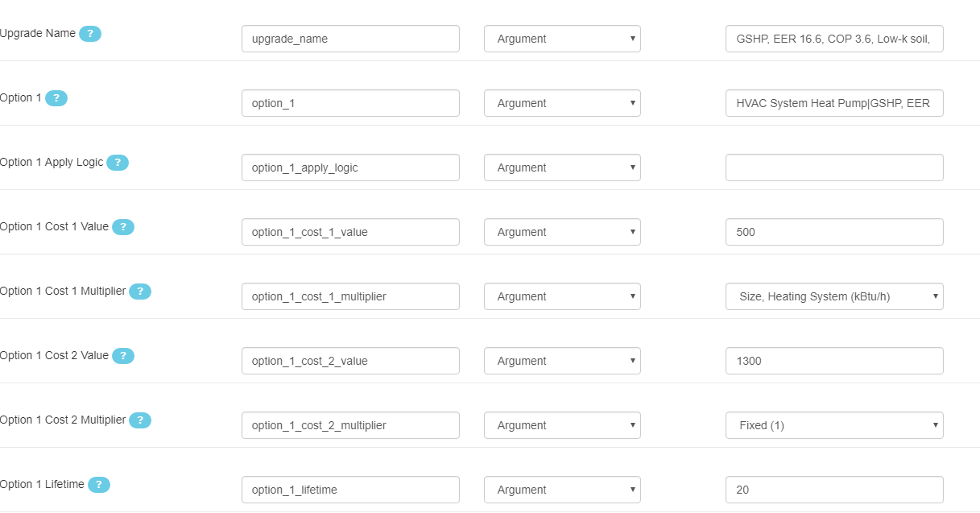Open help bubble for Option 1 Cost 2 Value
Viewport: 980px width, 513px height.
(x=123, y=356)
